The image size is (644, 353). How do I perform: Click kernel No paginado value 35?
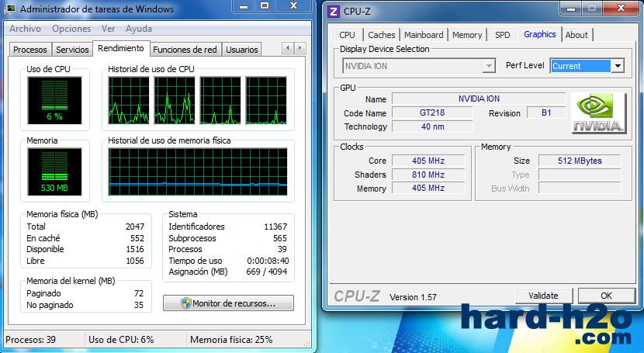coord(139,305)
